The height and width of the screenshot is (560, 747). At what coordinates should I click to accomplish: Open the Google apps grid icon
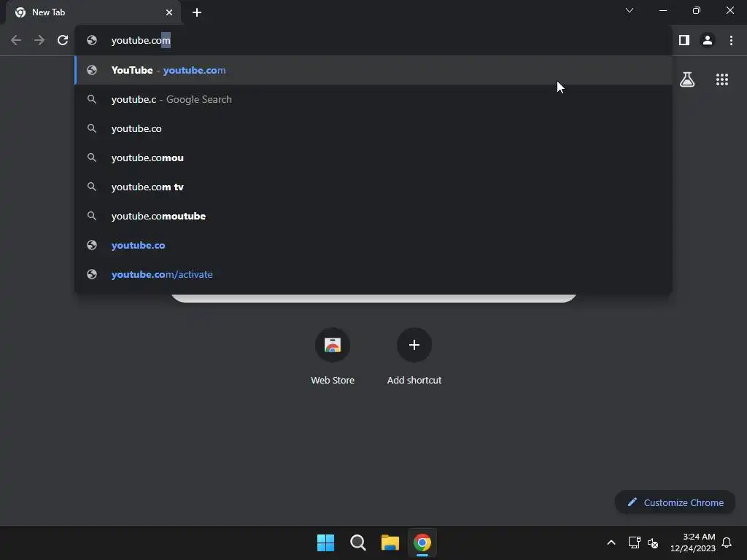tap(722, 79)
